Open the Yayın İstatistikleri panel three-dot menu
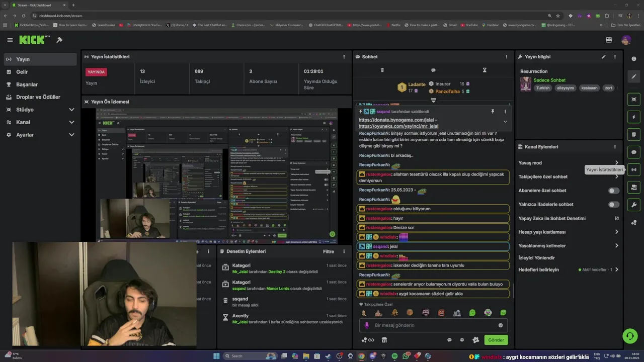Image resolution: width=644 pixels, height=362 pixels. [x=344, y=57]
